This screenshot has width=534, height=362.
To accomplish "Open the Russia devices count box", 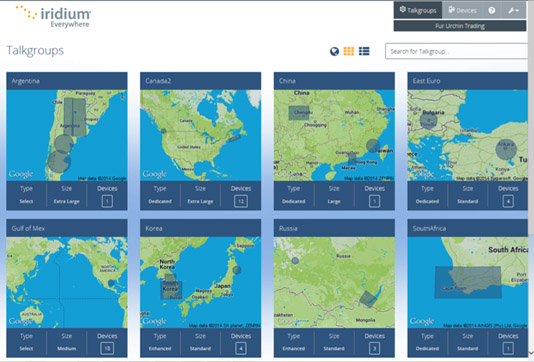I will 374,348.
